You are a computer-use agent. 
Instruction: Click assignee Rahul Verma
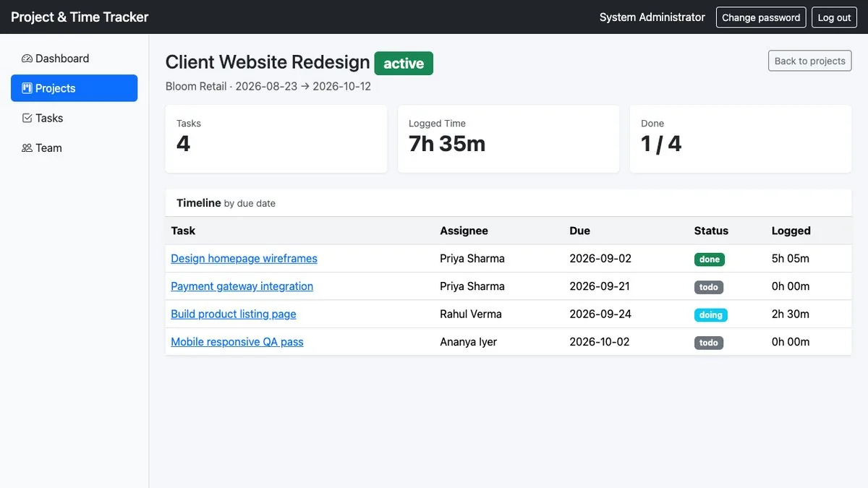point(471,314)
